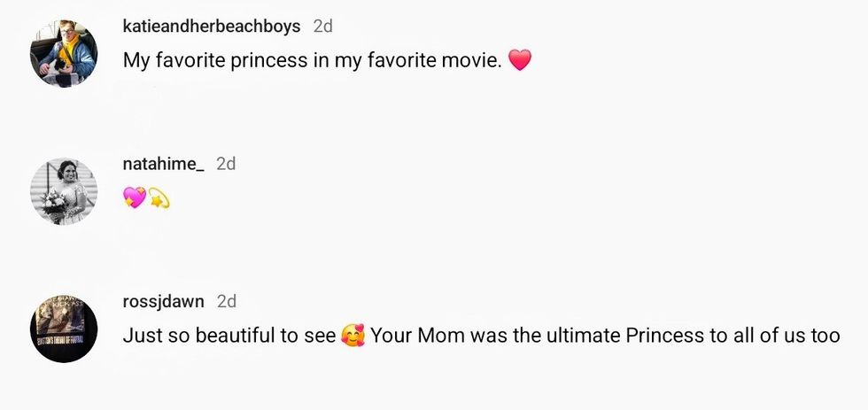Image resolution: width=868 pixels, height=410 pixels.
Task: Open katieandherbeachboys profile picture
Action: (x=63, y=53)
